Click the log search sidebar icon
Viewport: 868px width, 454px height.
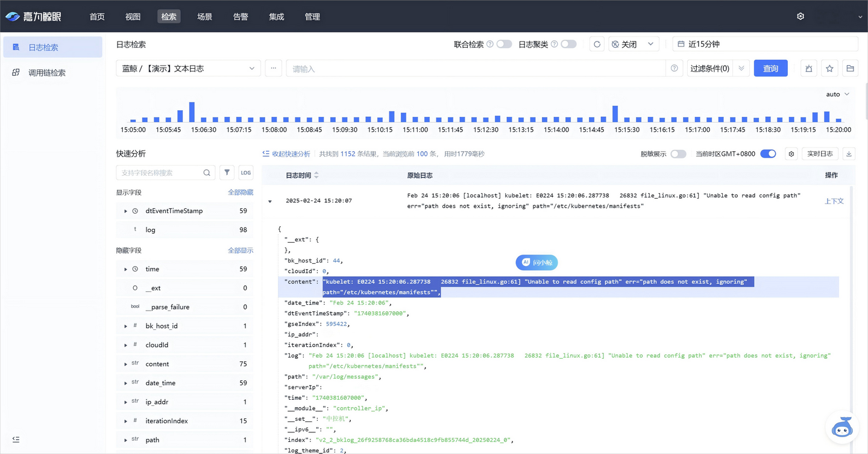click(16, 47)
